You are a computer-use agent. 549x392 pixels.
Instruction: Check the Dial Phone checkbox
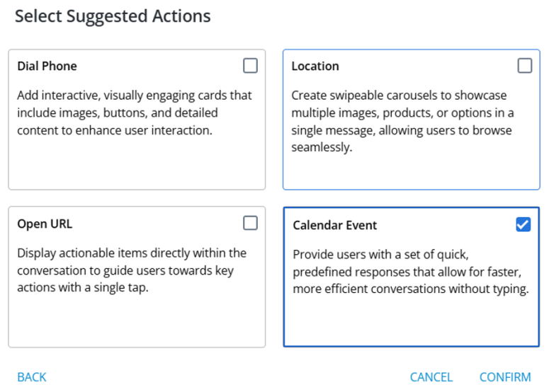click(250, 66)
